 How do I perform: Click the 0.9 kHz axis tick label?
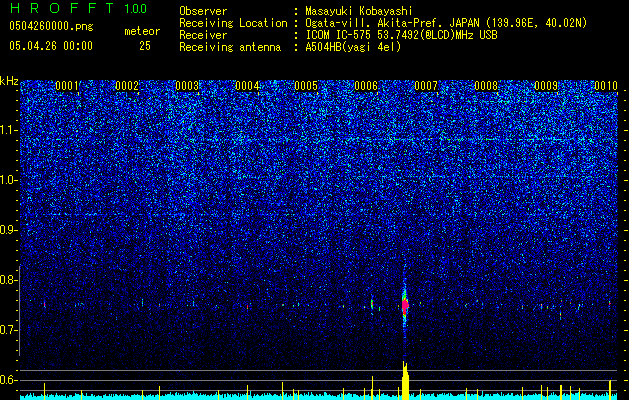[x=8, y=230]
